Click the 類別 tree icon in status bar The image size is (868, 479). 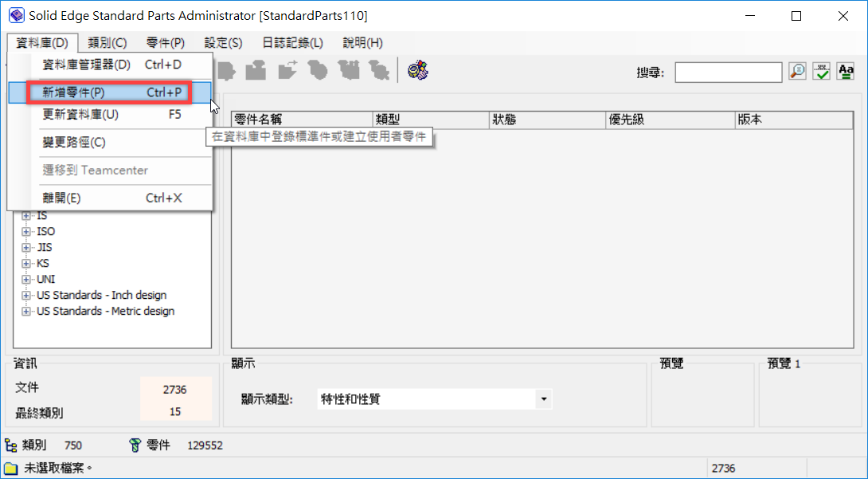(x=11, y=446)
